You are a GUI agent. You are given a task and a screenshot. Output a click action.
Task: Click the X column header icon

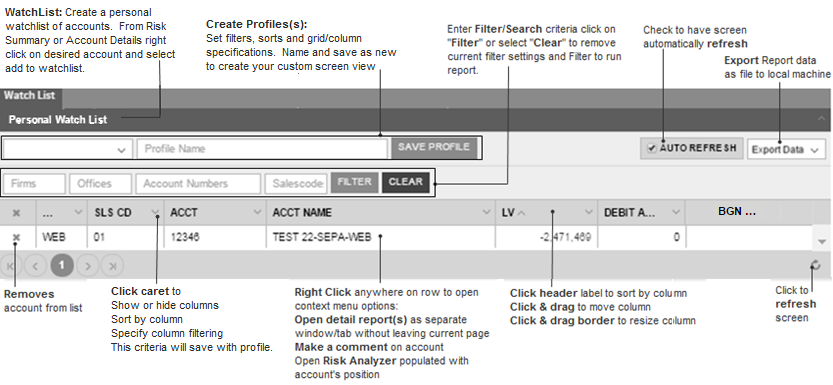pos(16,212)
